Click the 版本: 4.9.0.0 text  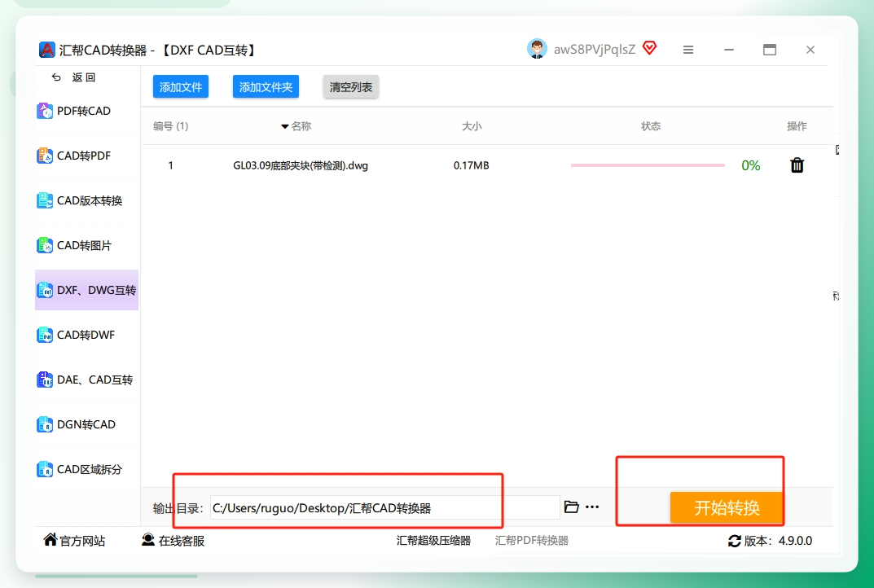(778, 541)
